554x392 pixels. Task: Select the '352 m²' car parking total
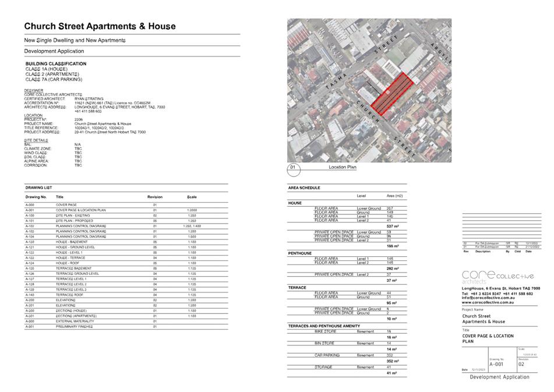tap(393, 361)
